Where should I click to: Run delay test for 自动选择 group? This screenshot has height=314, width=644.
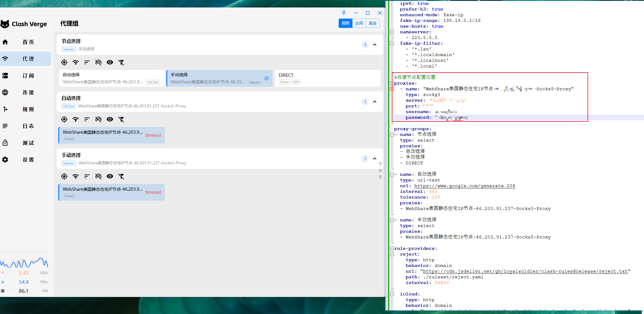pos(76,119)
